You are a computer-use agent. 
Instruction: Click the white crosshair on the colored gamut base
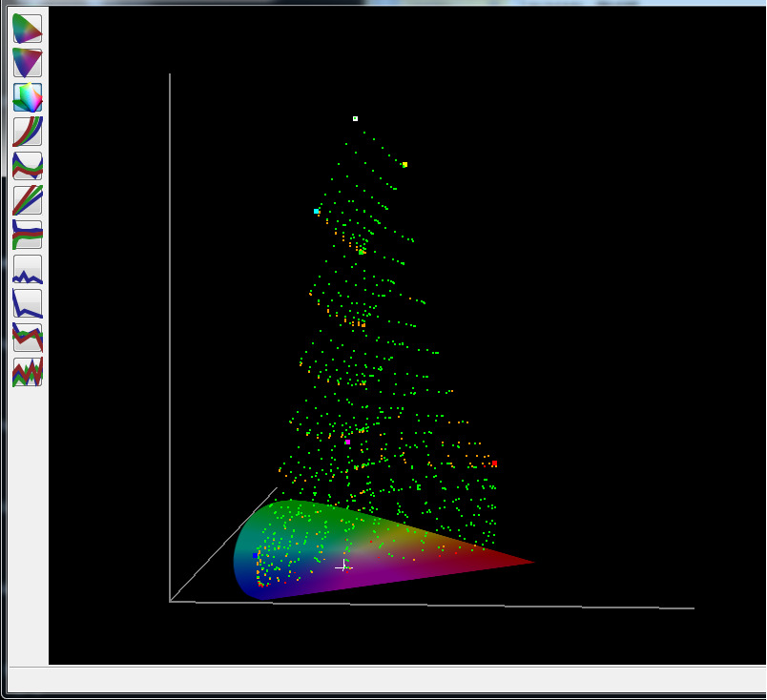pyautogui.click(x=343, y=566)
